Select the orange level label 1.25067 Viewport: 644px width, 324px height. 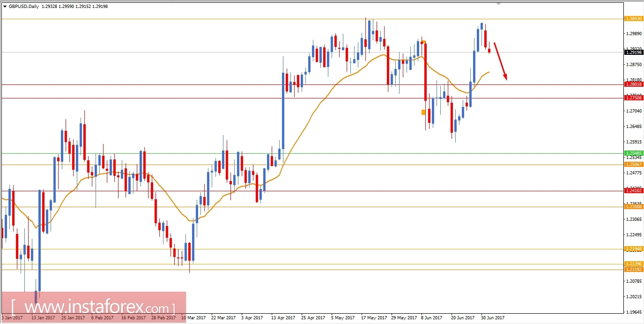[x=634, y=164]
